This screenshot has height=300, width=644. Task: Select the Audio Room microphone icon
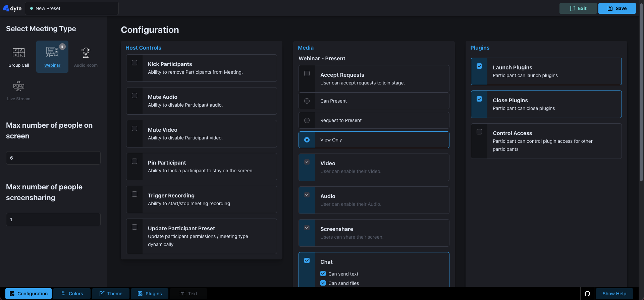(86, 52)
